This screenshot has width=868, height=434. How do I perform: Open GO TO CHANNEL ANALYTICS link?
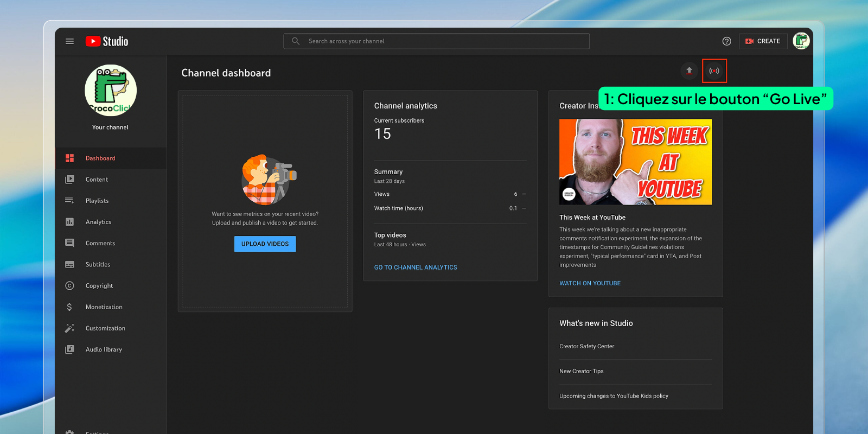pos(416,267)
